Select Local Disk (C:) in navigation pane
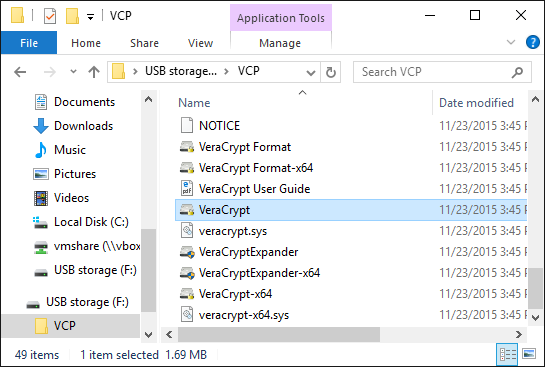This screenshot has width=545, height=367. (x=91, y=222)
